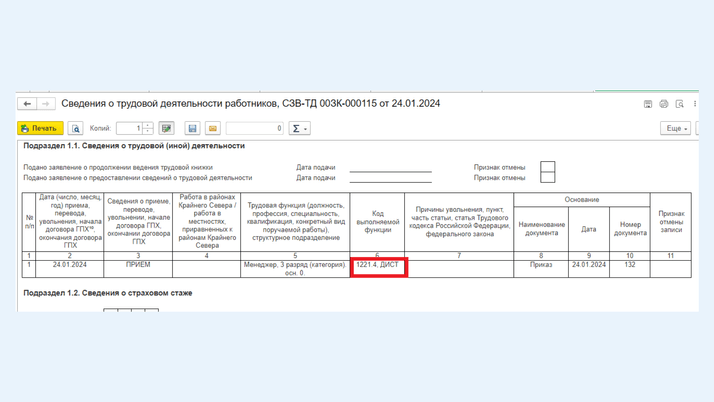This screenshot has height=402, width=714.
Task: Increase copies count using spinner arrows
Action: coord(148,125)
